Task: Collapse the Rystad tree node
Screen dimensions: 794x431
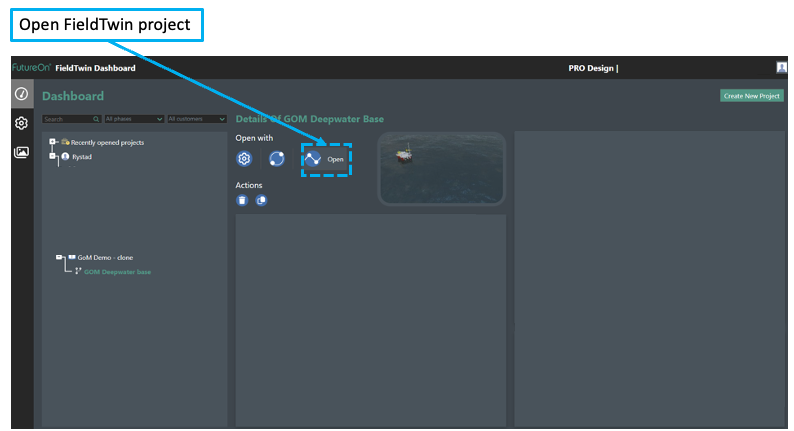Action: pyautogui.click(x=52, y=156)
